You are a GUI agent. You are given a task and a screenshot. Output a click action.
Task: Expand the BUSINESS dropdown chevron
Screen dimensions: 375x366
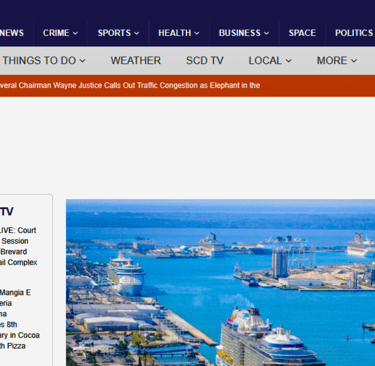tap(266, 33)
